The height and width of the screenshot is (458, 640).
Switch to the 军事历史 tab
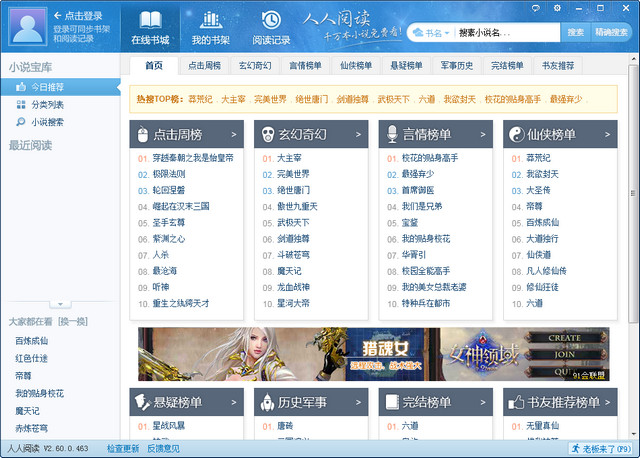click(457, 65)
